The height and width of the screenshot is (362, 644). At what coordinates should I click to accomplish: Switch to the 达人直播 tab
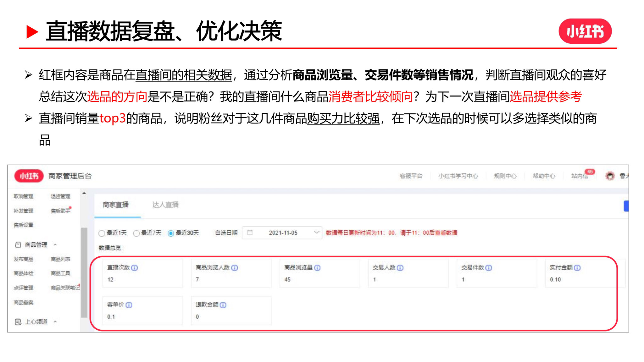(166, 204)
